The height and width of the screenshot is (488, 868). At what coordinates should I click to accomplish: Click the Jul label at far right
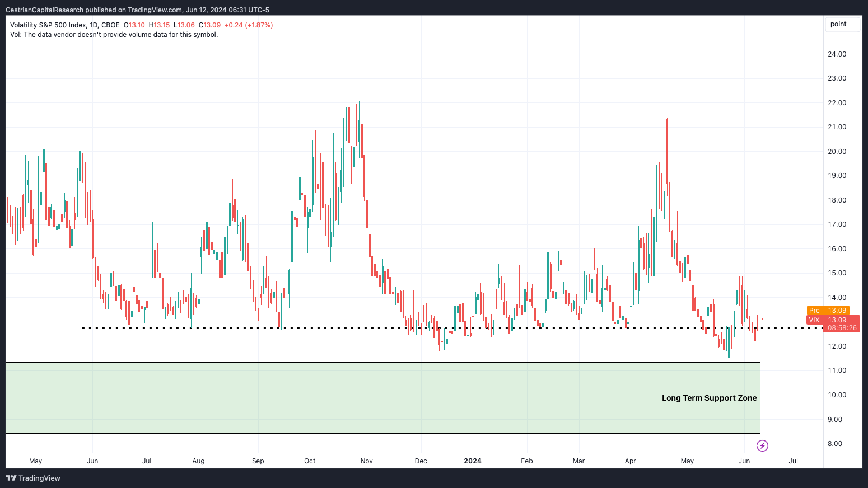(x=793, y=461)
